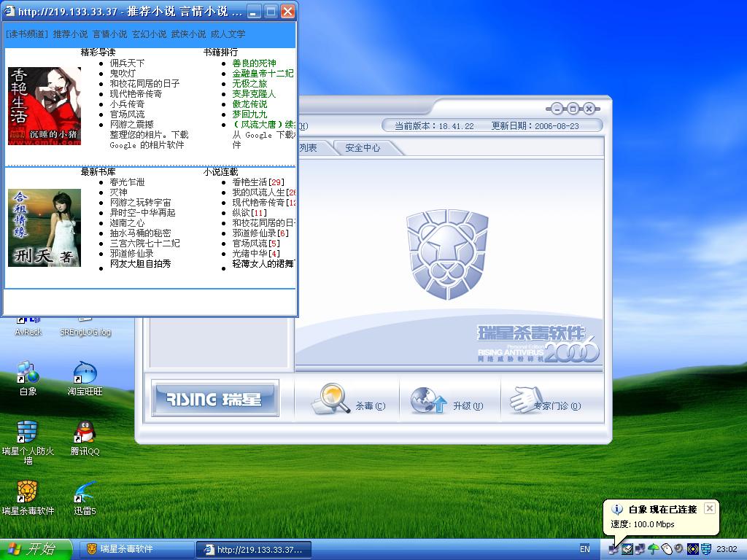This screenshot has width=747, height=560.
Task: Click the printer-like tray icon
Action: (x=628, y=549)
